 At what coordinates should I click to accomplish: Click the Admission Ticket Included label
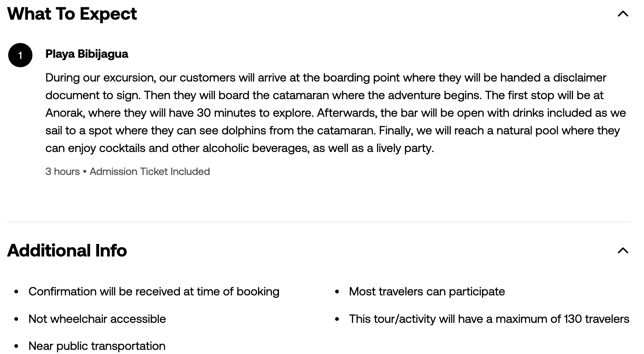150,171
